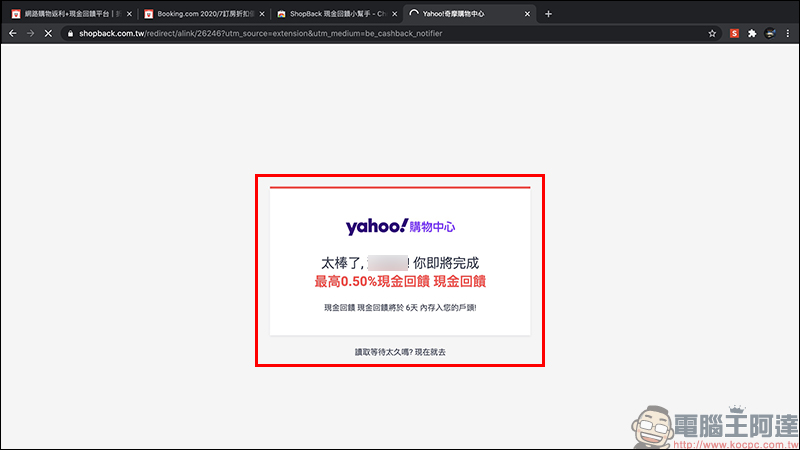Go forward using the browser forward arrow
The image size is (800, 450).
(x=30, y=33)
